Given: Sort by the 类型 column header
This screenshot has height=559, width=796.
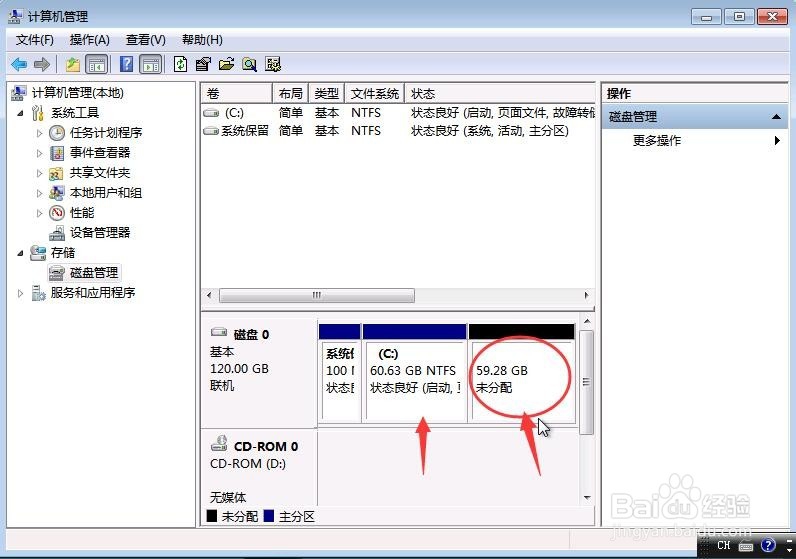Looking at the screenshot, I should click(326, 93).
